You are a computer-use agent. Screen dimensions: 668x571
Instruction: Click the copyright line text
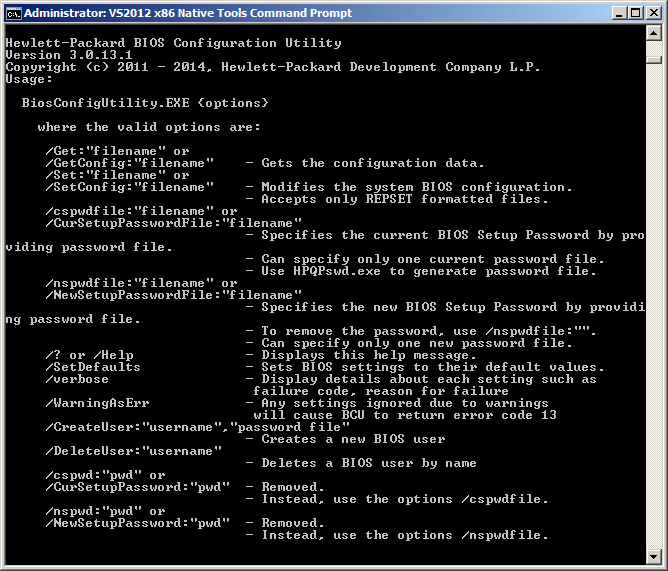273,67
